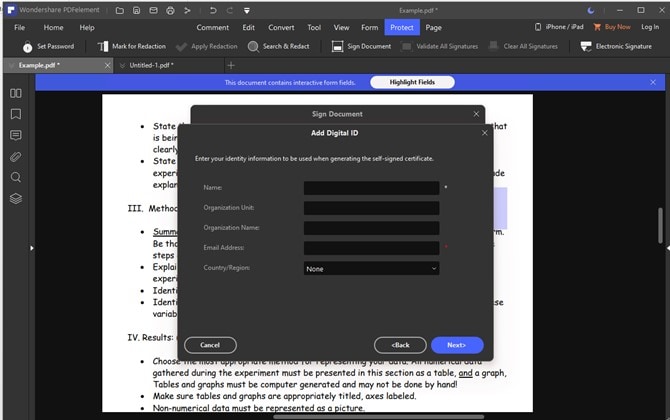Image resolution: width=670 pixels, height=420 pixels.
Task: Click the Email Address input field
Action: point(371,248)
